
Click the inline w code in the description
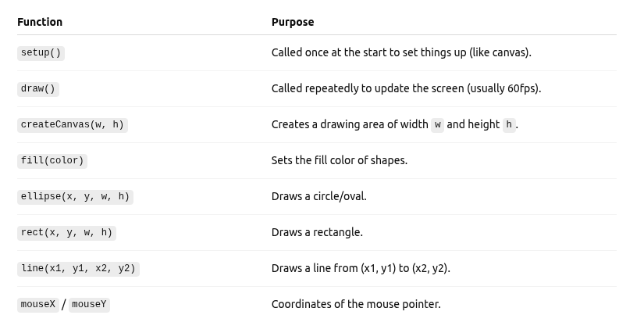(437, 125)
